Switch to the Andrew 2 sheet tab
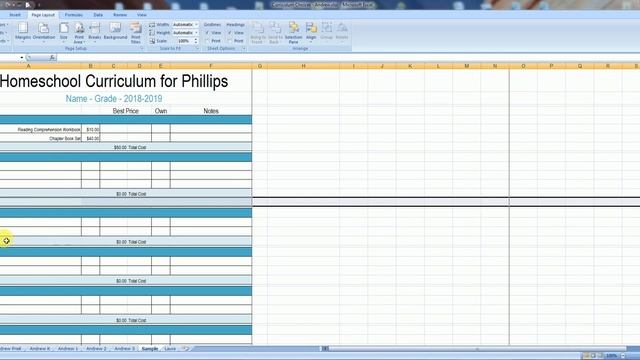640x360 pixels. pos(96,349)
